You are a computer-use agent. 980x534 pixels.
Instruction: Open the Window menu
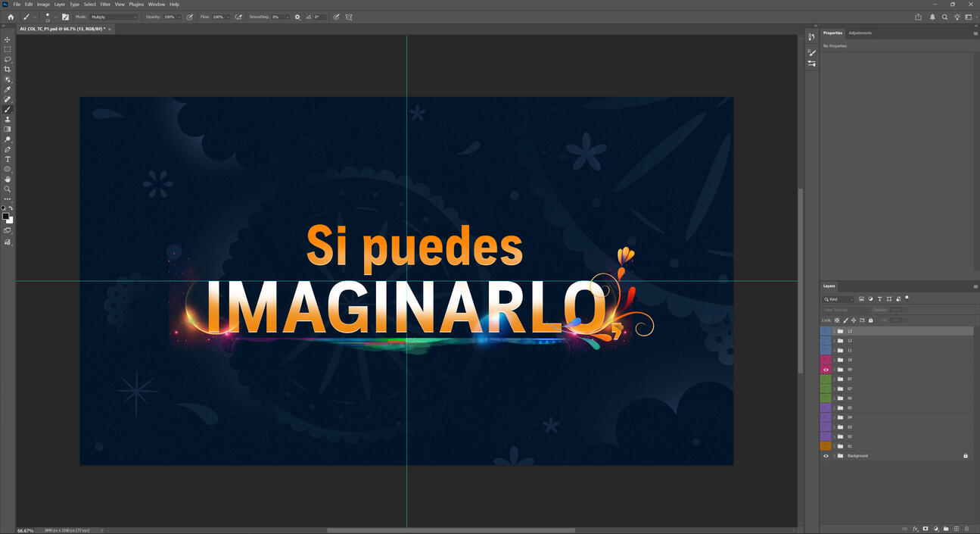157,5
